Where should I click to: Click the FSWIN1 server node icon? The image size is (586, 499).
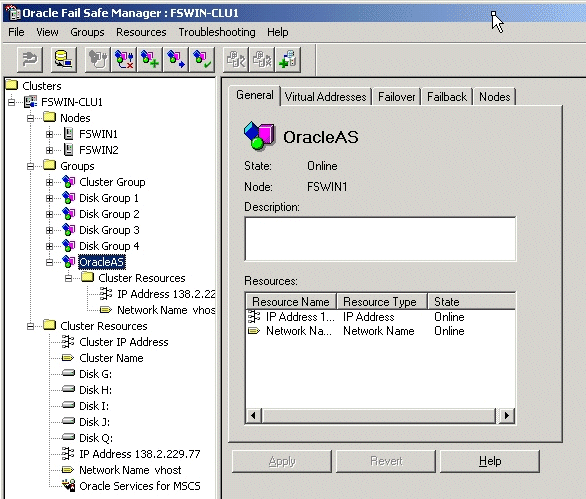(68, 133)
